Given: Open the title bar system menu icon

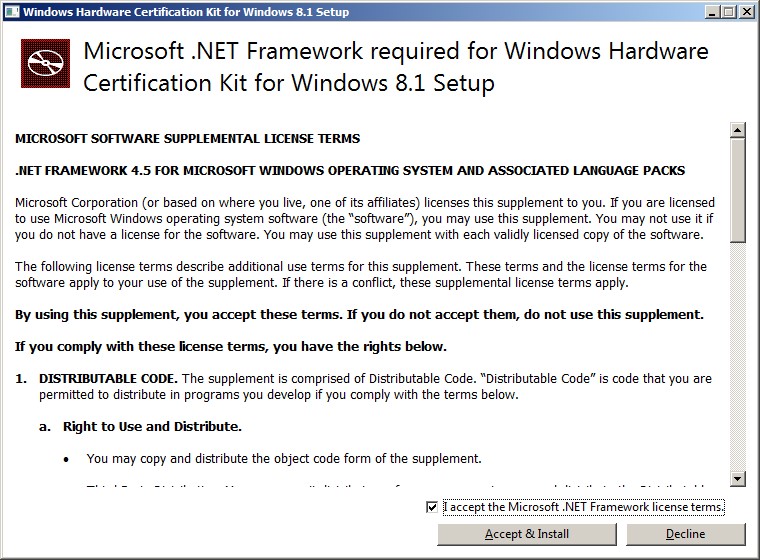Looking at the screenshot, I should (x=12, y=12).
